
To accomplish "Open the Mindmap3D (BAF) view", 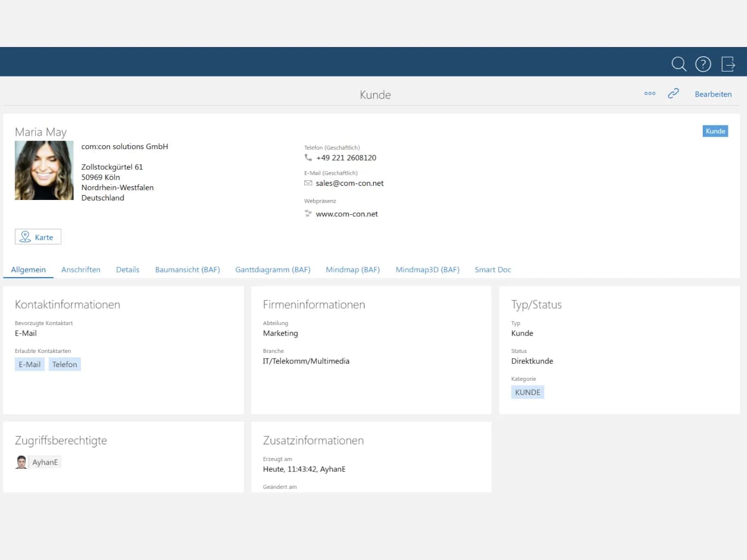I will [427, 269].
